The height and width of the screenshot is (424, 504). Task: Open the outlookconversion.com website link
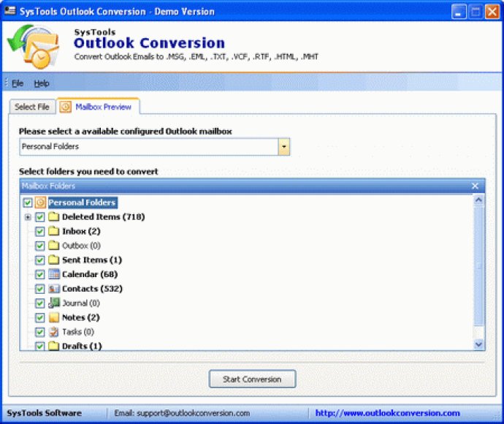387,413
